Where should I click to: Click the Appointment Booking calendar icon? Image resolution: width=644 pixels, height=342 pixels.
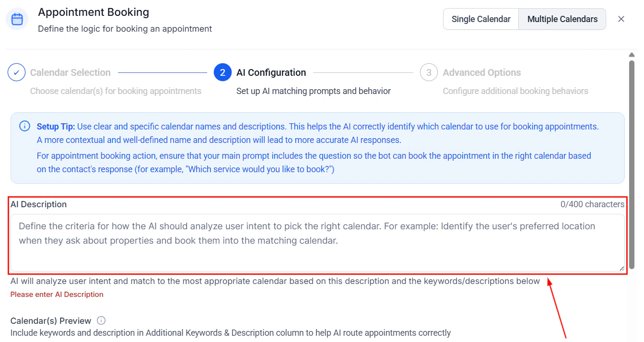tap(17, 19)
